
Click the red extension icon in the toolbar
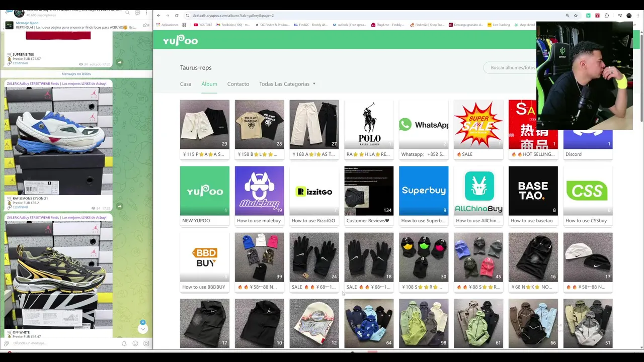(597, 16)
